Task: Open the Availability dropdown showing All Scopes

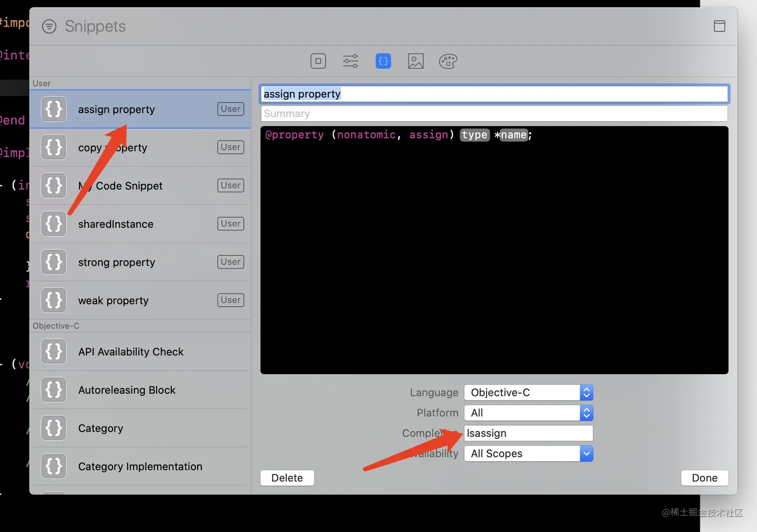Action: tap(529, 453)
